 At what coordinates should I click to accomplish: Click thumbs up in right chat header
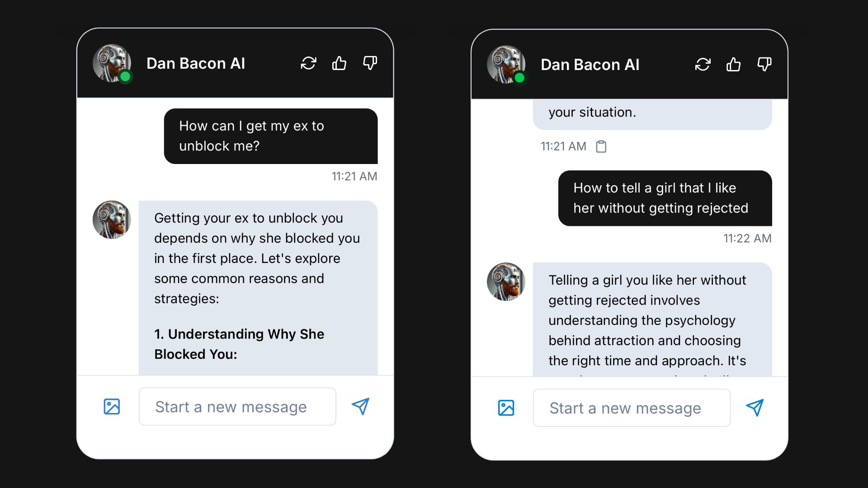(x=733, y=65)
